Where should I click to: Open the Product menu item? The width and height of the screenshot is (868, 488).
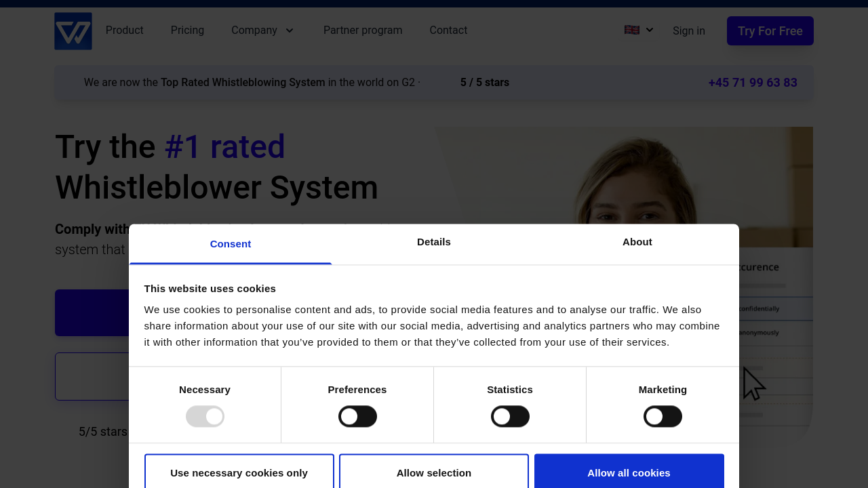click(125, 30)
